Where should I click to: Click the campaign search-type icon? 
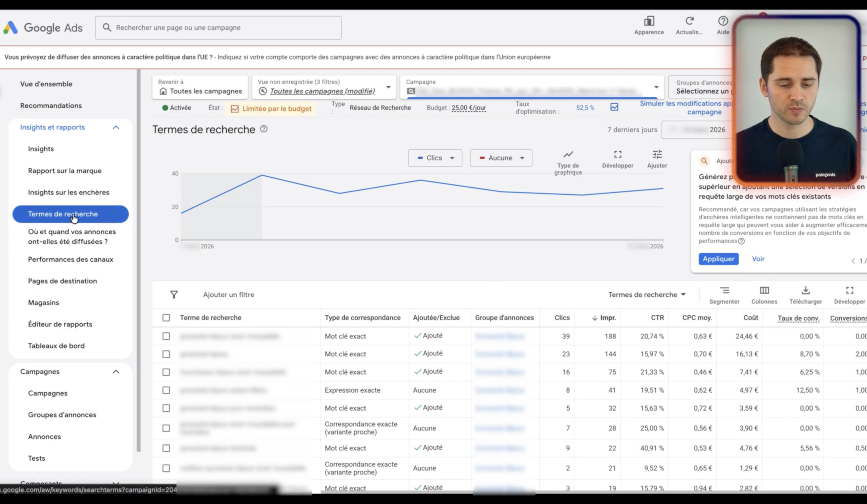click(411, 91)
